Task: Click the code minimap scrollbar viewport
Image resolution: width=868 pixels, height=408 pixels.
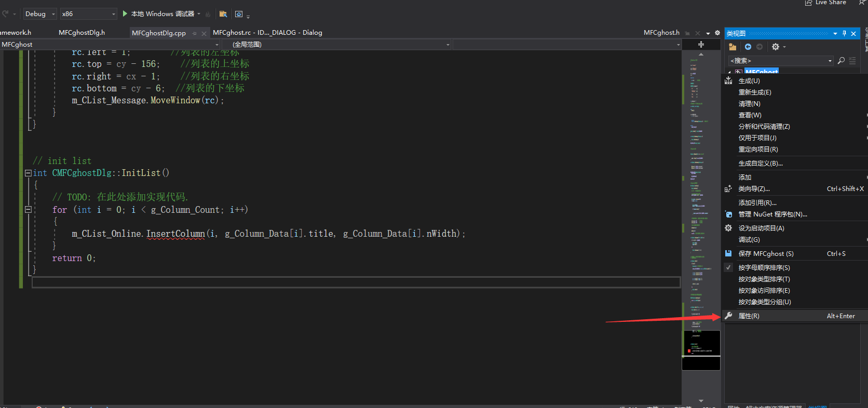Action: tap(701, 344)
